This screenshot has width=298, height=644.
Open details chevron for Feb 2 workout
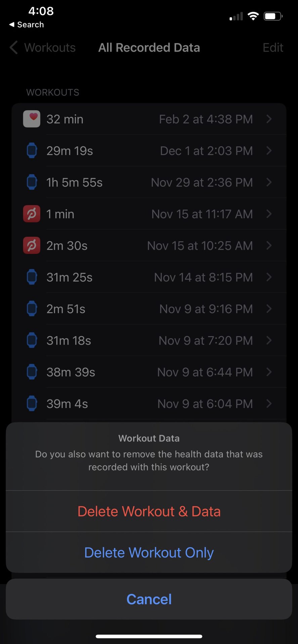click(269, 119)
